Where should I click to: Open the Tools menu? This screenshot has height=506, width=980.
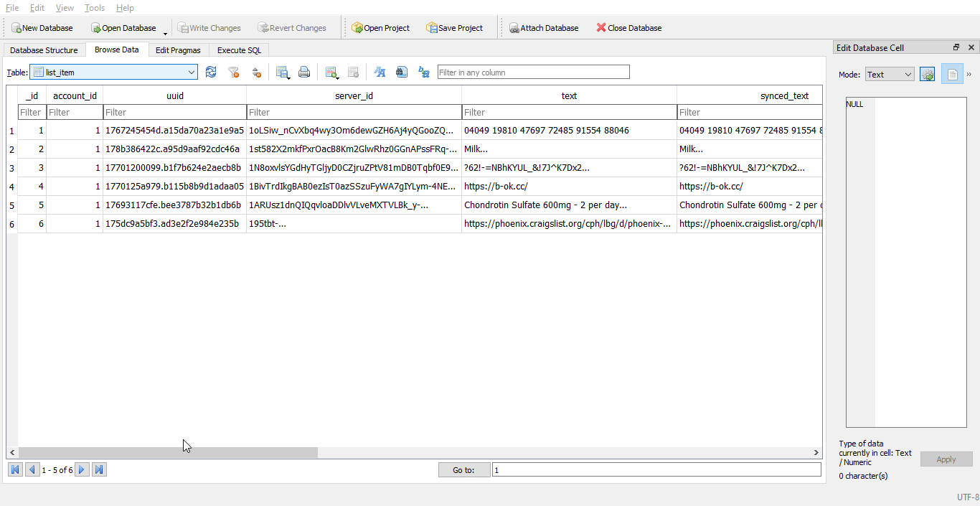[94, 8]
